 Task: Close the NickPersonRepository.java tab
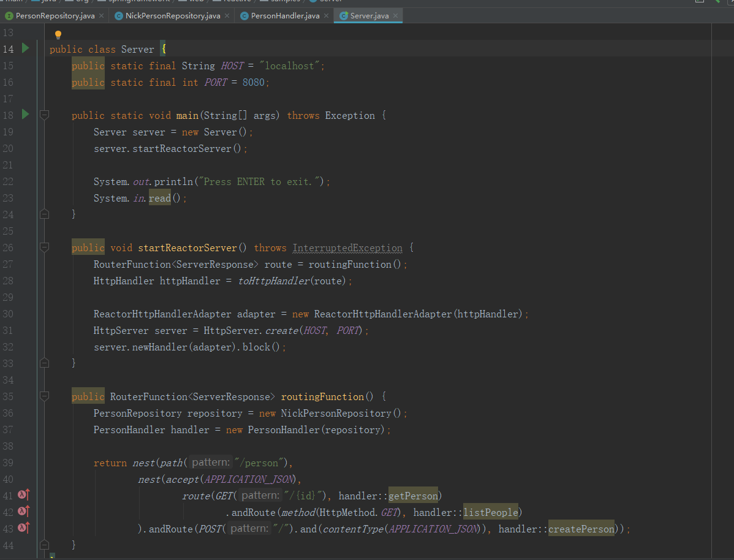(227, 15)
